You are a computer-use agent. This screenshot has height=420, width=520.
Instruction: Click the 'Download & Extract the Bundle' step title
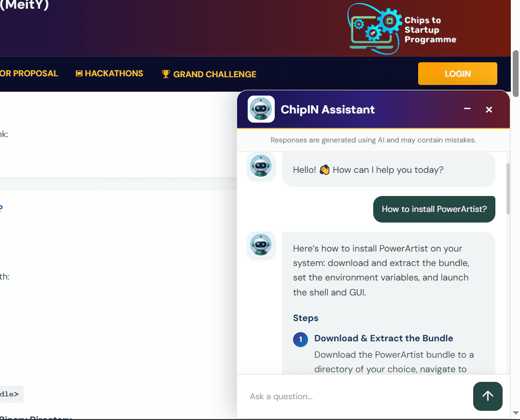click(x=383, y=338)
